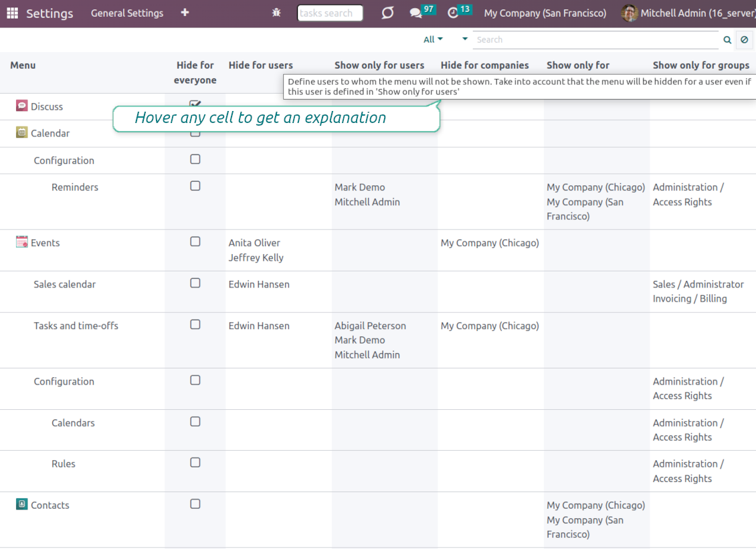
Task: Open the caret dropdown beside search box
Action: point(465,39)
